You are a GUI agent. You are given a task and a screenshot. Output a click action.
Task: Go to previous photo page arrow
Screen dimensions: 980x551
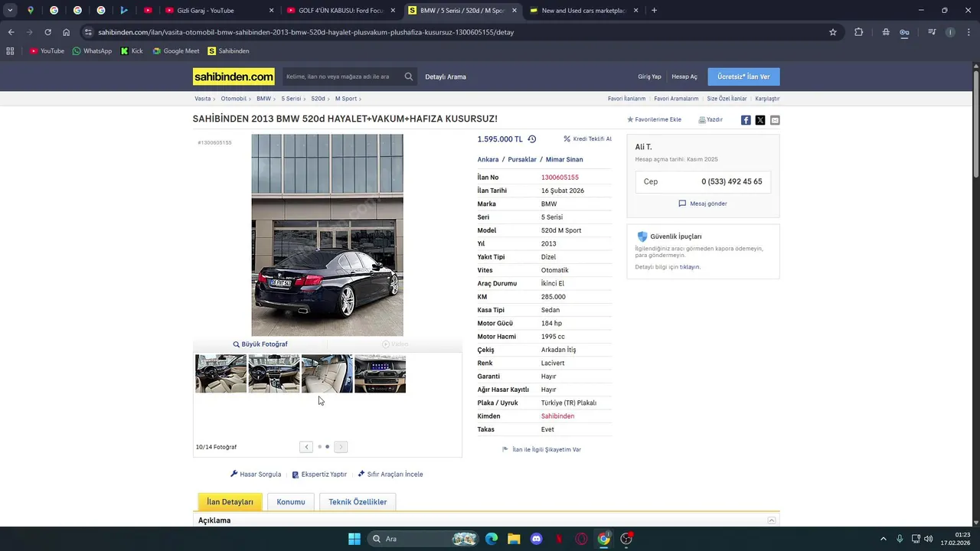[x=306, y=447]
